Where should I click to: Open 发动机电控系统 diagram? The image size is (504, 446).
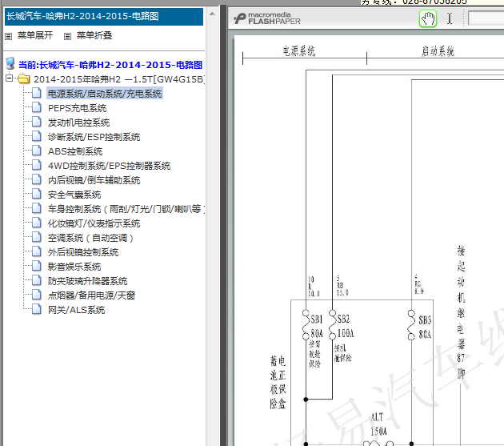(78, 123)
